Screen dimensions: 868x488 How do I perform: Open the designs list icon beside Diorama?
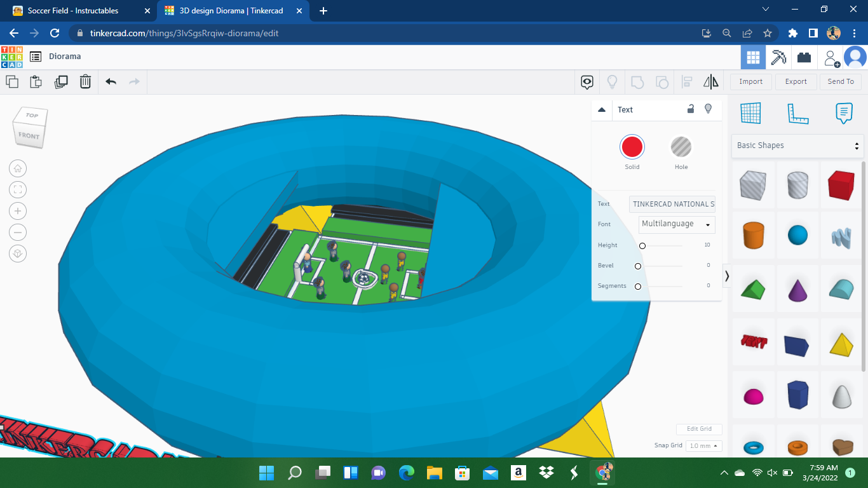click(36, 57)
